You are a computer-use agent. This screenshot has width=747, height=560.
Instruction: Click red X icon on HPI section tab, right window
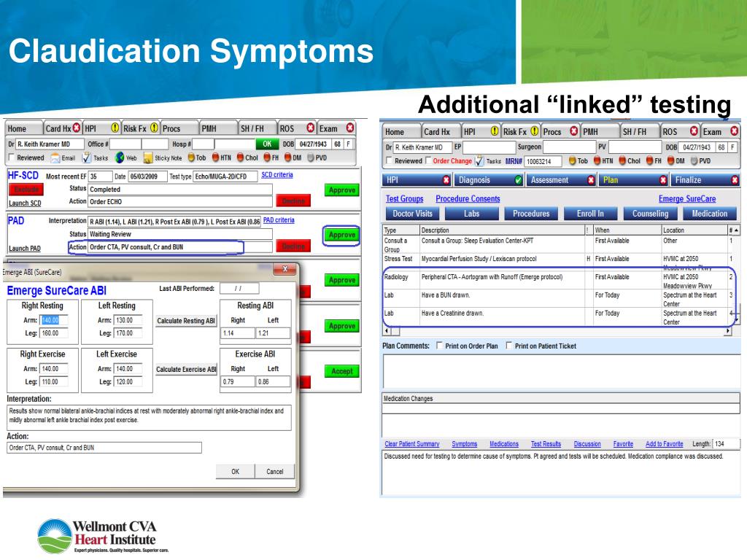click(446, 180)
